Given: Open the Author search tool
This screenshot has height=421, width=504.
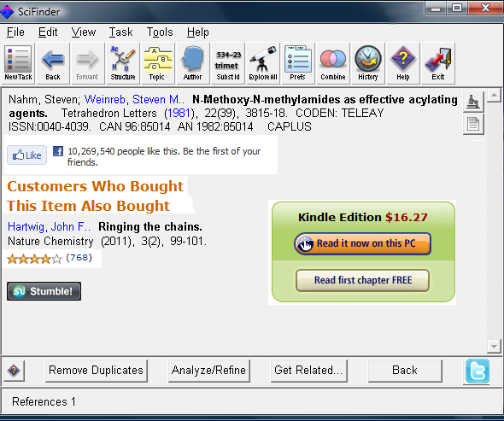Looking at the screenshot, I should 192,63.
